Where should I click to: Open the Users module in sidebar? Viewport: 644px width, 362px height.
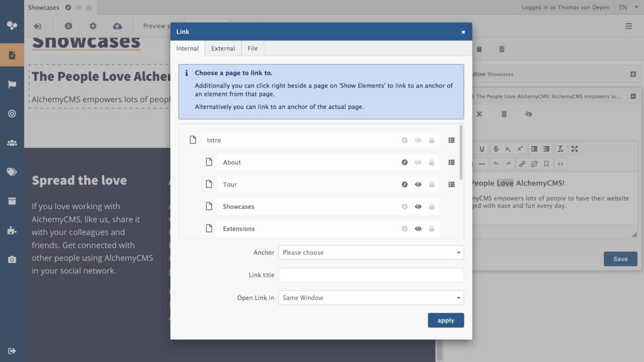[12, 143]
